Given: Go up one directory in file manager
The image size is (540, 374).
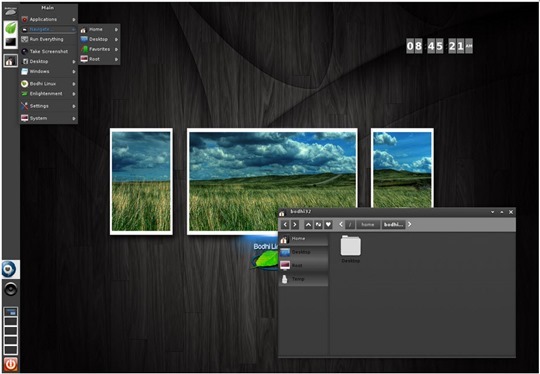Looking at the screenshot, I should pyautogui.click(x=308, y=225).
